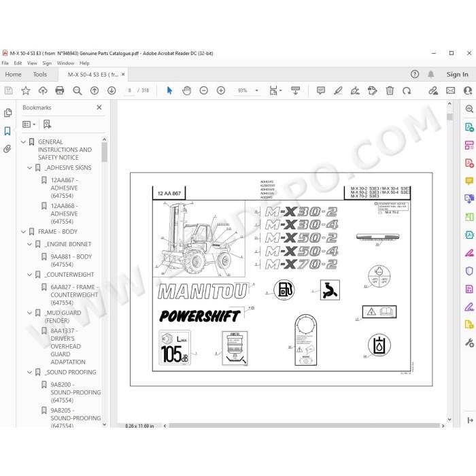Activate the Hand pan tool
The height and width of the screenshot is (476, 476).
coord(187,90)
